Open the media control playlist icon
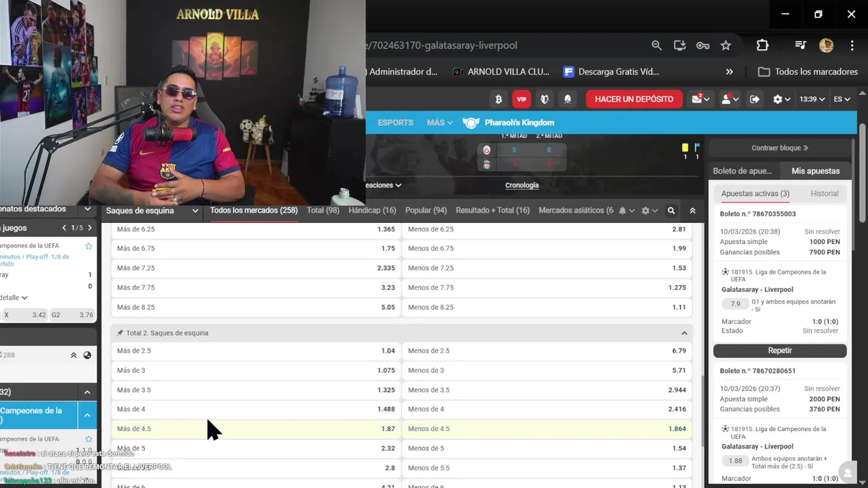868x488 pixels. [x=800, y=45]
